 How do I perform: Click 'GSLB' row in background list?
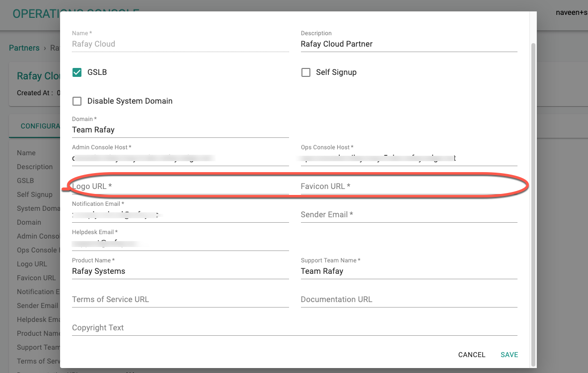(x=25, y=181)
